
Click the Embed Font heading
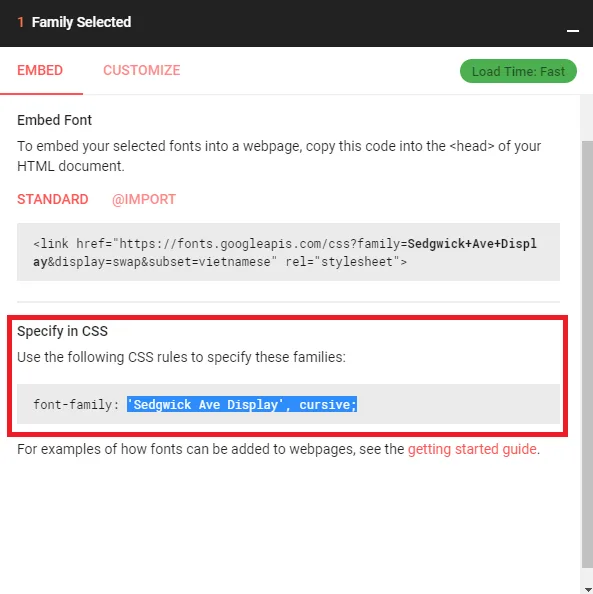click(54, 120)
